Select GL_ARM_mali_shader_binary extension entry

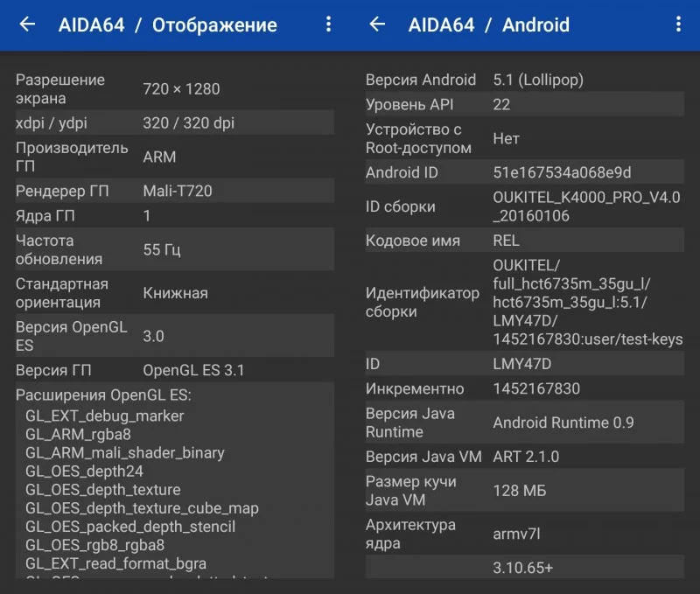pos(125,452)
